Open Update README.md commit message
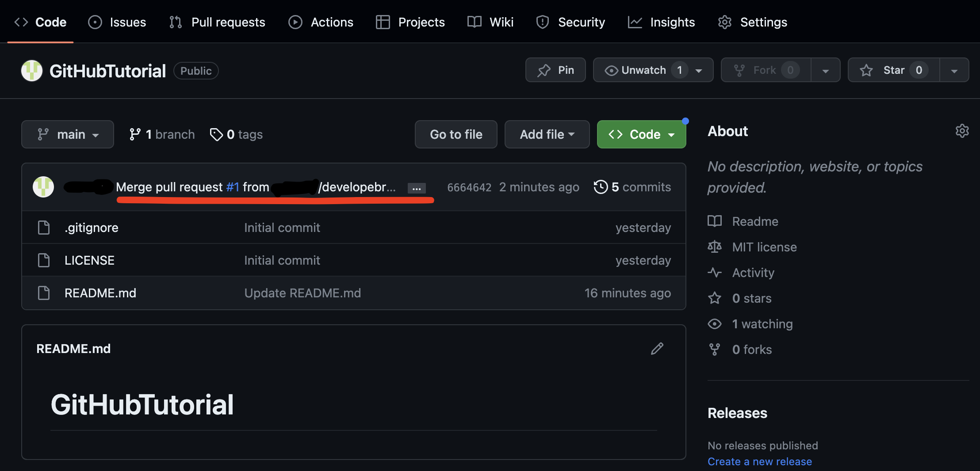This screenshot has height=471, width=980. [302, 293]
